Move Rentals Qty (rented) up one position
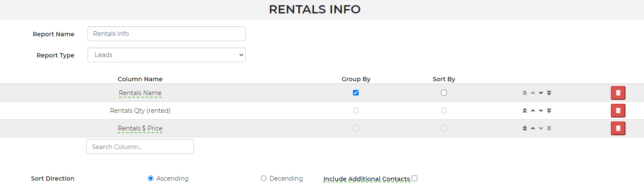The width and height of the screenshot is (644, 188). coord(533,111)
